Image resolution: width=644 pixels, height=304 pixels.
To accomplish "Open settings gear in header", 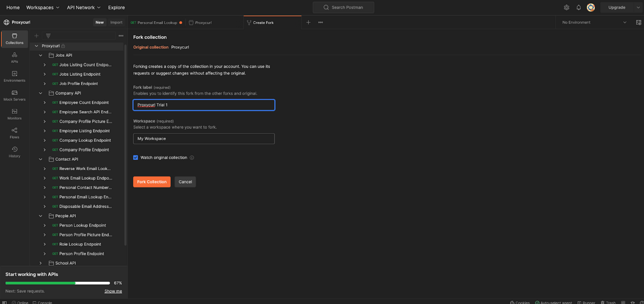I will (x=566, y=7).
